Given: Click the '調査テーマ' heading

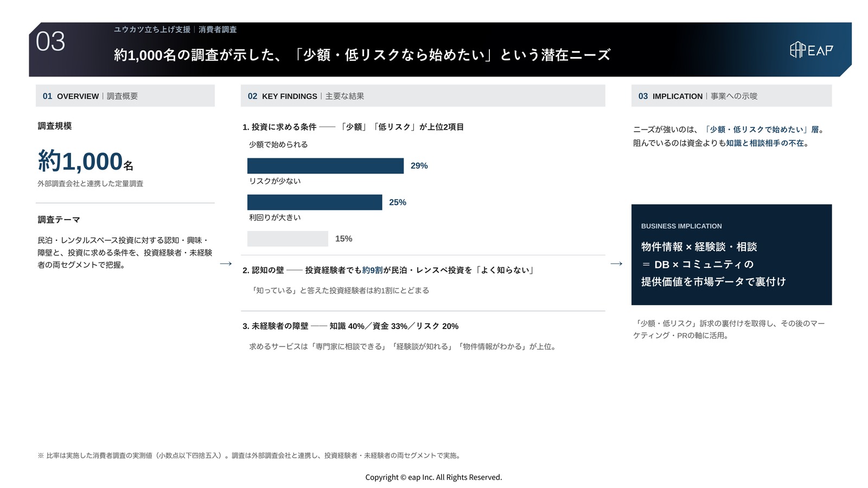Looking at the screenshot, I should pyautogui.click(x=59, y=220).
